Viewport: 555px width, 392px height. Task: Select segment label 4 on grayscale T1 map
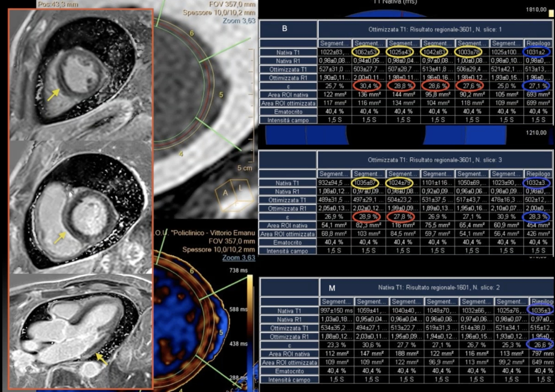coord(181,154)
